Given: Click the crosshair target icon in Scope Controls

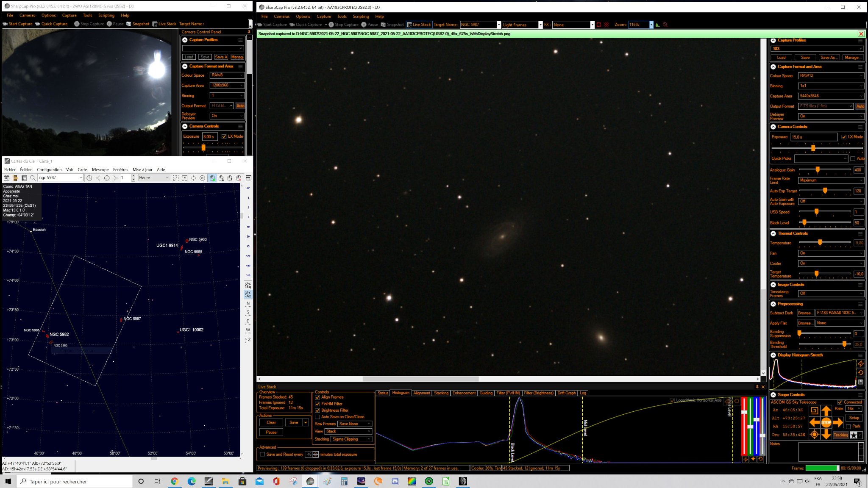Looking at the screenshot, I should [814, 435].
